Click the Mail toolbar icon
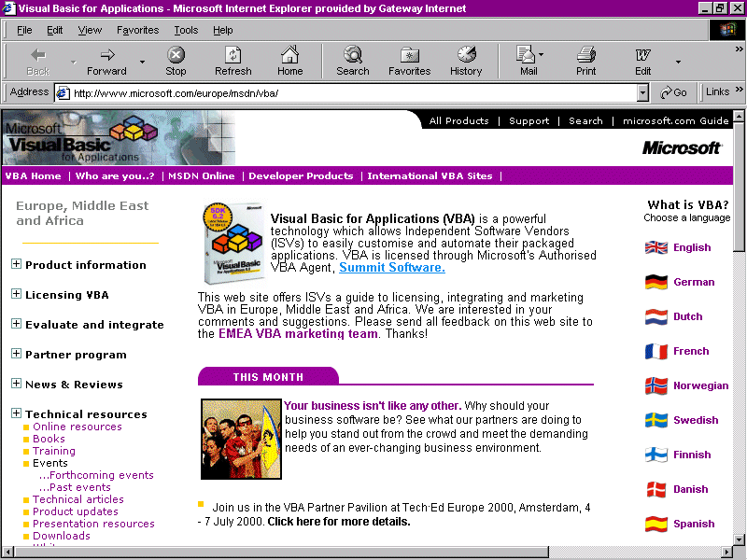This screenshot has height=560, width=747. (526, 55)
